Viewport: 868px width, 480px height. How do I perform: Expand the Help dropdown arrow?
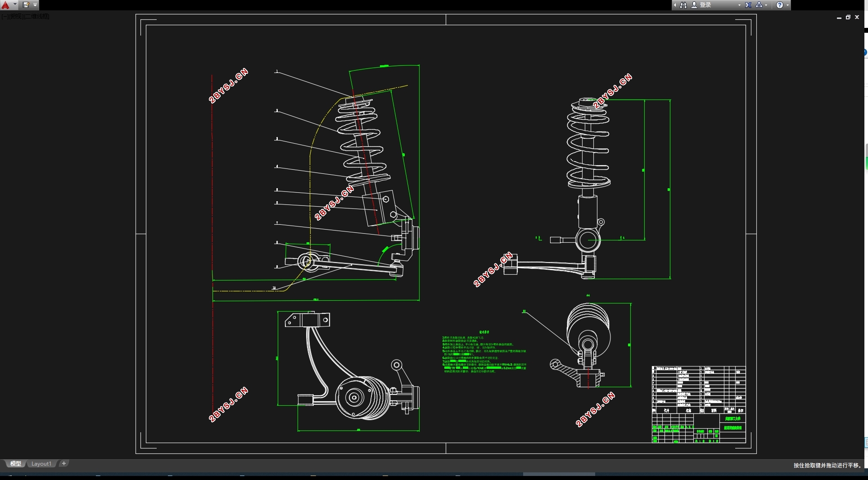coord(787,5)
